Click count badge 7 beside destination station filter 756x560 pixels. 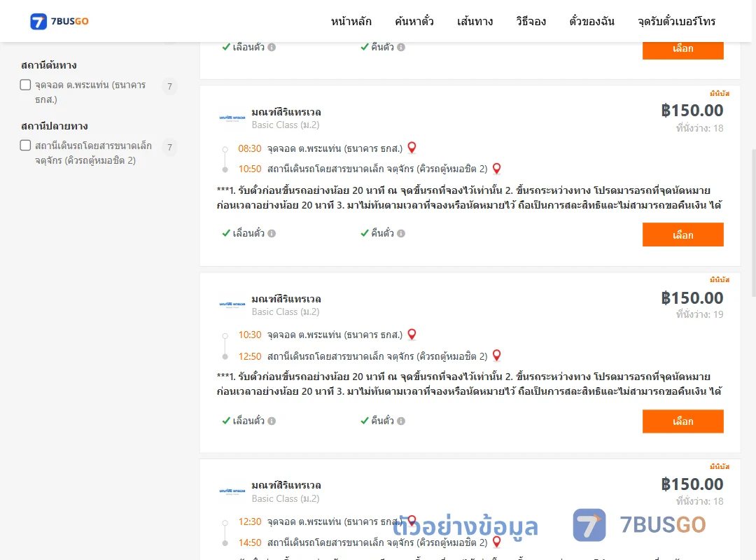coord(169,147)
